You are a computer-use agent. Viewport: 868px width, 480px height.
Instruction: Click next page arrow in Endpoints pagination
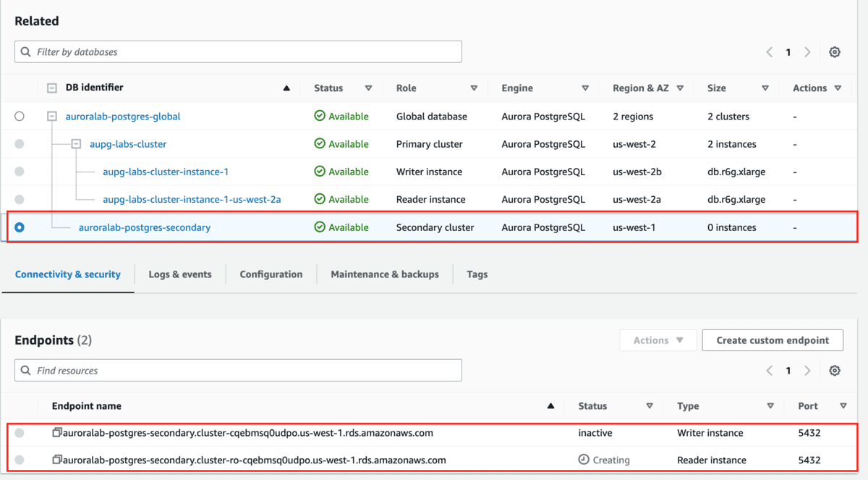[x=808, y=370]
